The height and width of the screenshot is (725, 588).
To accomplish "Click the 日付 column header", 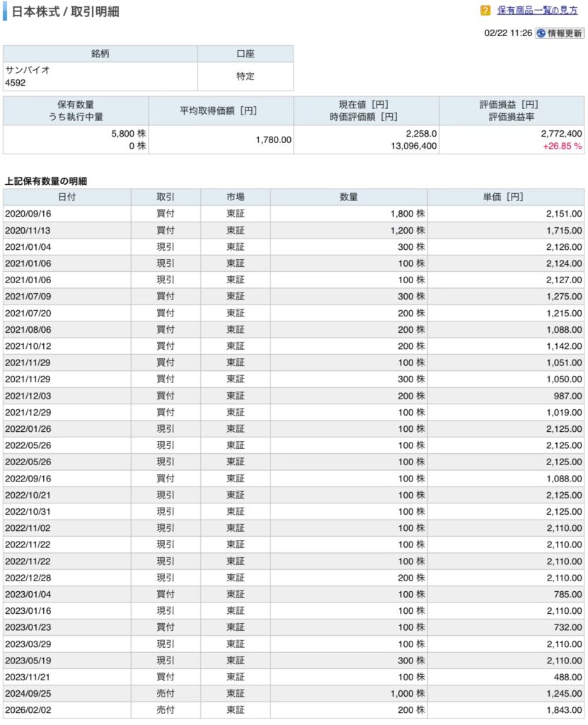I will click(67, 197).
